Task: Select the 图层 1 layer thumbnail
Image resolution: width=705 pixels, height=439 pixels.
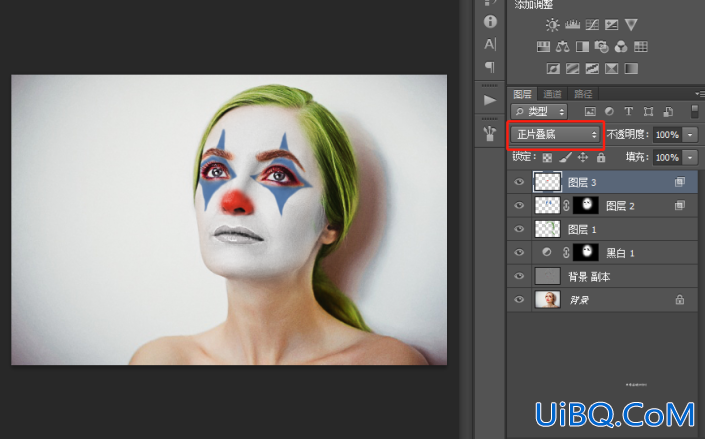Action: 547,229
